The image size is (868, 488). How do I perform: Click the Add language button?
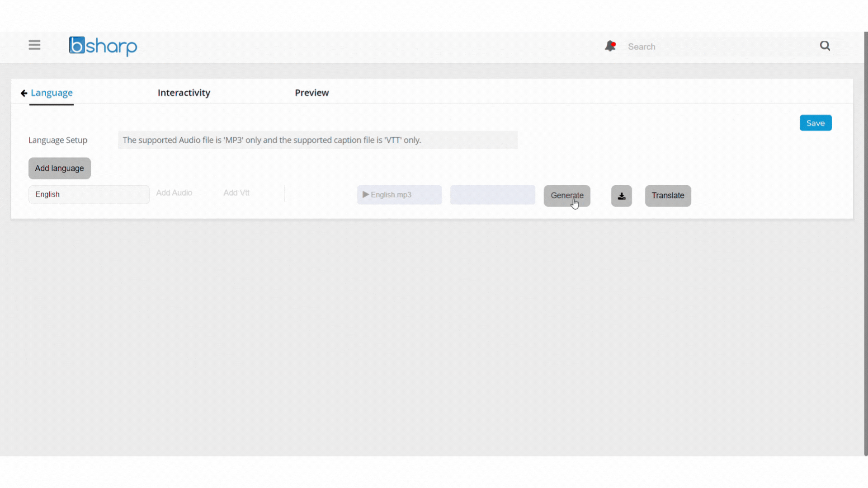pos(59,168)
